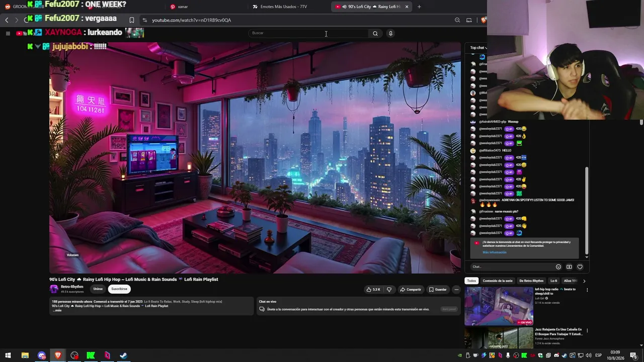This screenshot has width=644, height=362.
Task: Start voice search with microphone icon
Action: click(x=390, y=33)
